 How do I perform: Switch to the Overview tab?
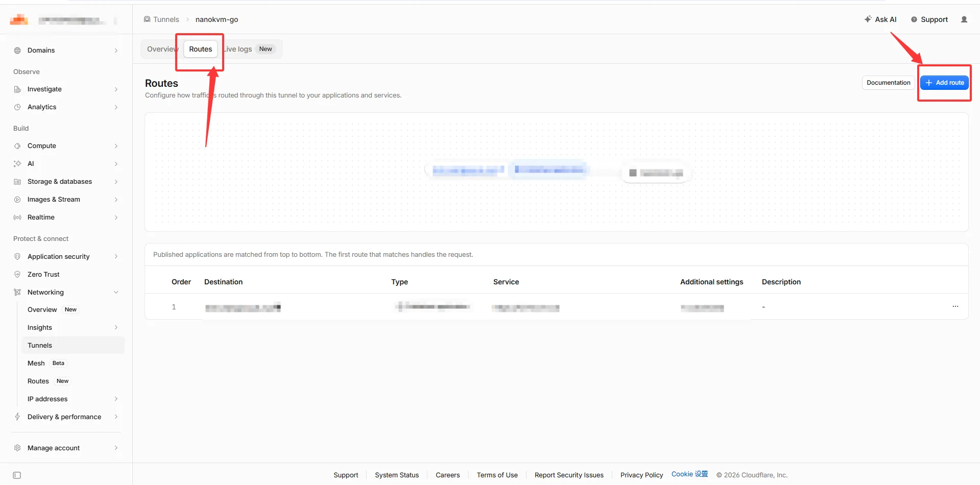162,49
